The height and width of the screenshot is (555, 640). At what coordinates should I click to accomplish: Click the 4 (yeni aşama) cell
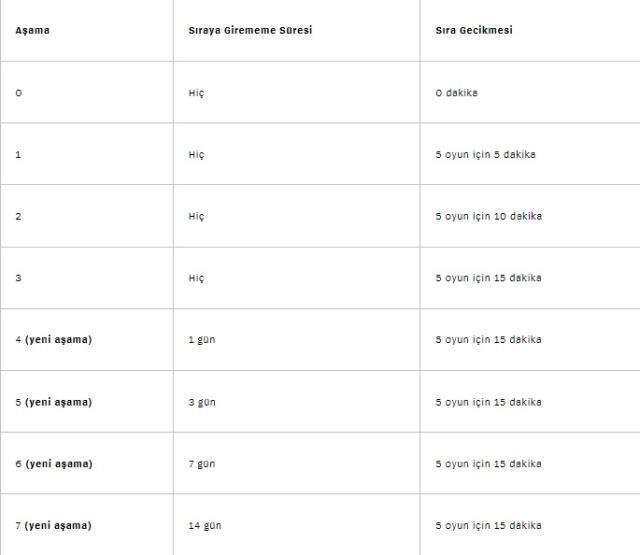[x=53, y=340]
